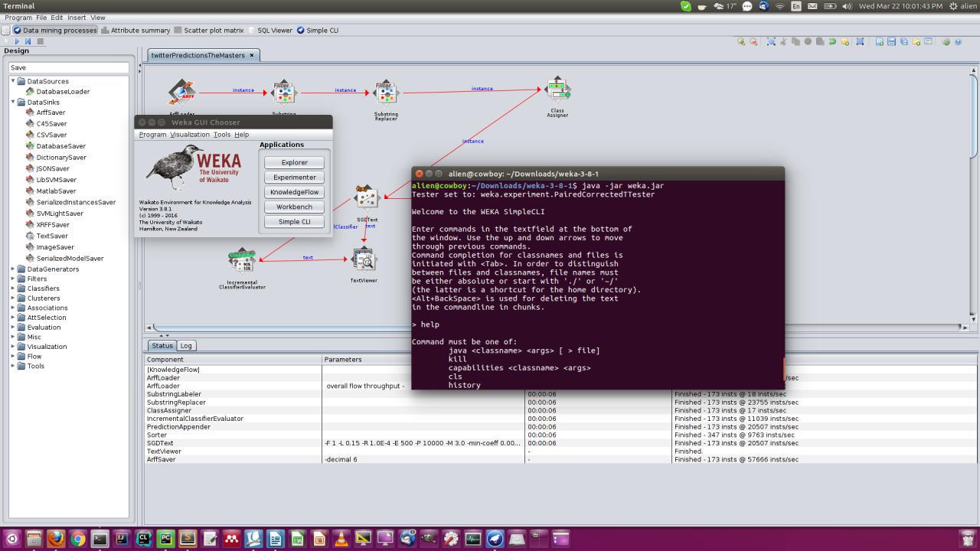
Task: Click the SubstringReplacer node icon
Action: [385, 93]
